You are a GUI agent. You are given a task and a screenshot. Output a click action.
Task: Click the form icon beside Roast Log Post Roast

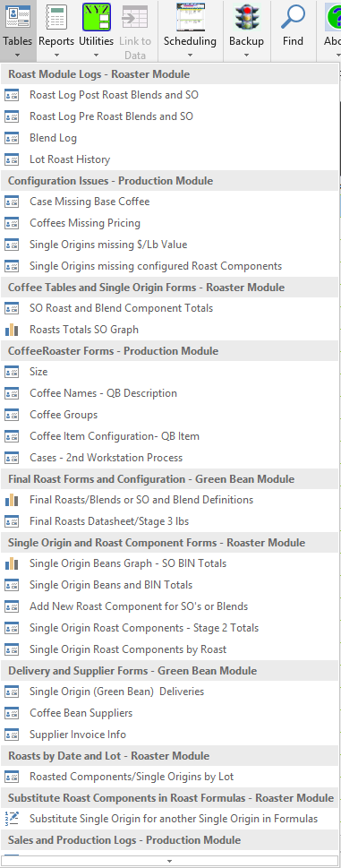coord(12,95)
